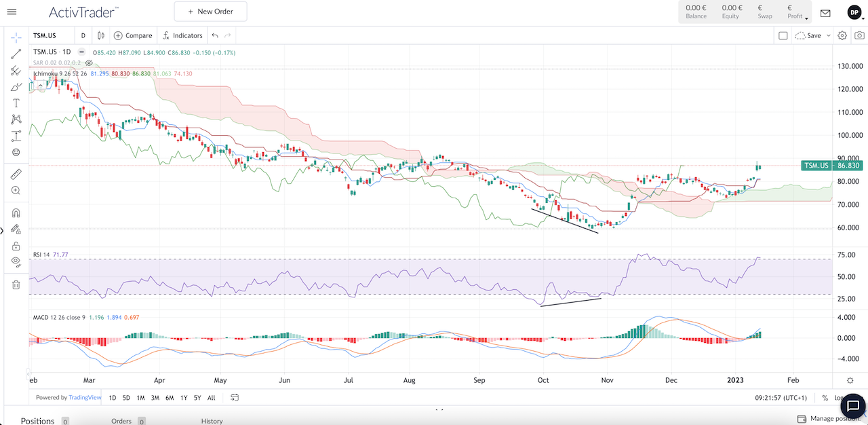Toggle percent scale % button
868x425 pixels.
point(825,398)
